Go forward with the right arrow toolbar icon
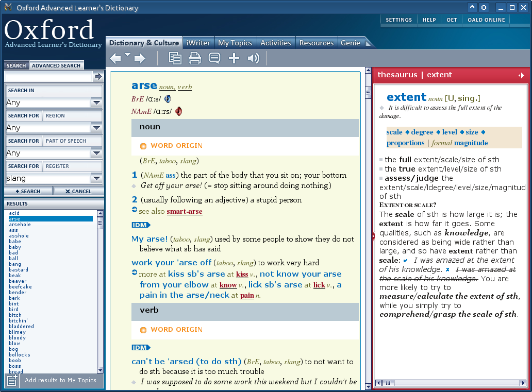Screen dimensions: 532x392 click(x=140, y=58)
